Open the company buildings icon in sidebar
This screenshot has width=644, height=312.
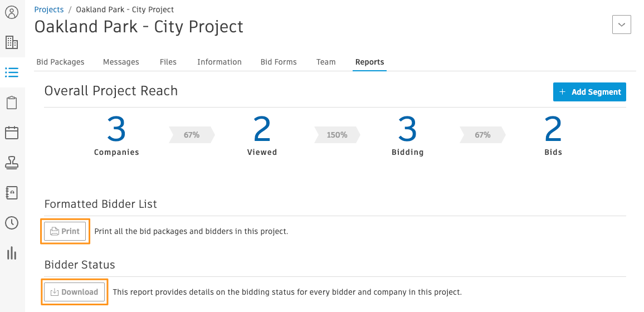tap(12, 42)
